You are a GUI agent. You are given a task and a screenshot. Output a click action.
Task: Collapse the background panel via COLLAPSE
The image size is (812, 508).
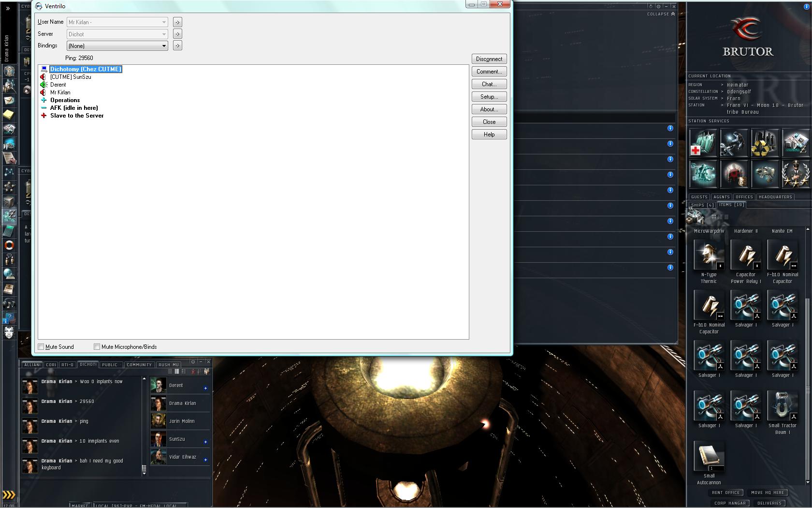pos(661,14)
